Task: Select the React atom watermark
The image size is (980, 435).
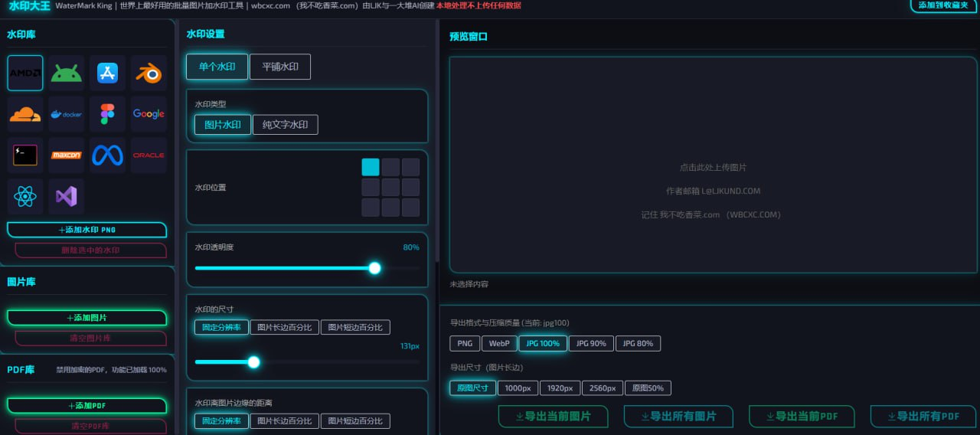Action: tap(25, 197)
